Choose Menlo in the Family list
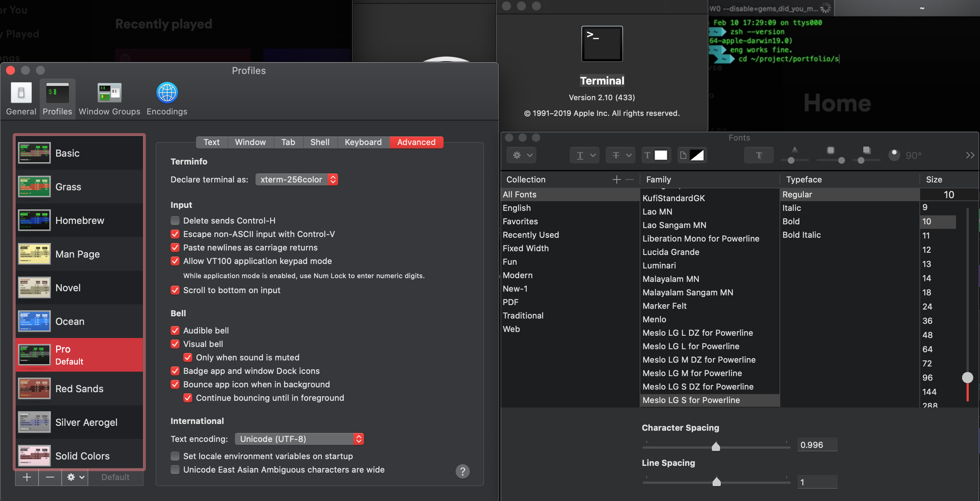 [x=710, y=320]
